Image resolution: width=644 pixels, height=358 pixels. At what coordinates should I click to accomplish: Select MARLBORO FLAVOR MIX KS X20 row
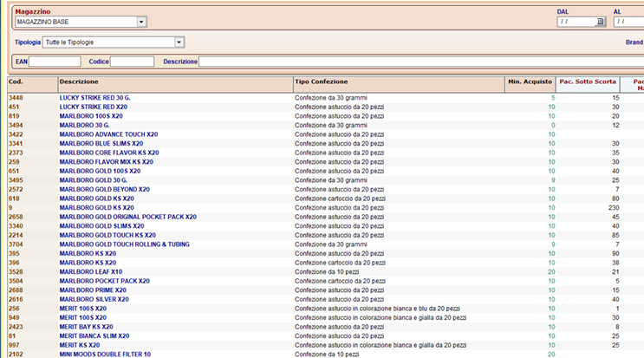tap(326, 162)
